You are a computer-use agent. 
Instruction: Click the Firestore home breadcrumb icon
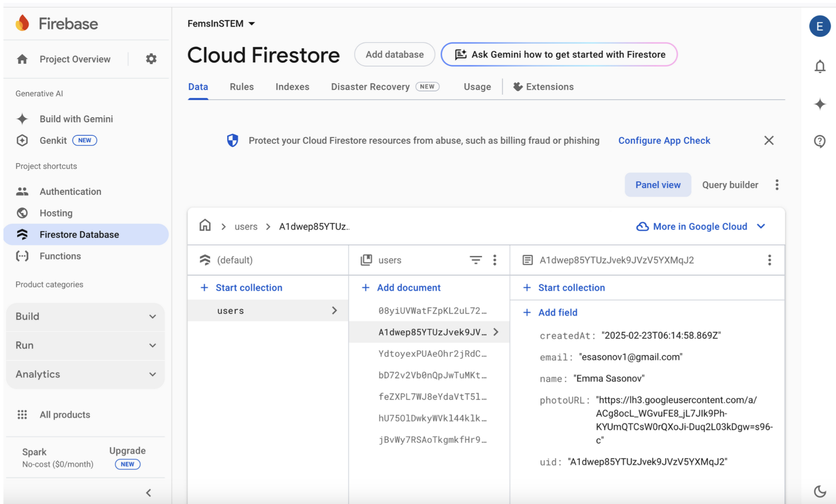coord(205,226)
